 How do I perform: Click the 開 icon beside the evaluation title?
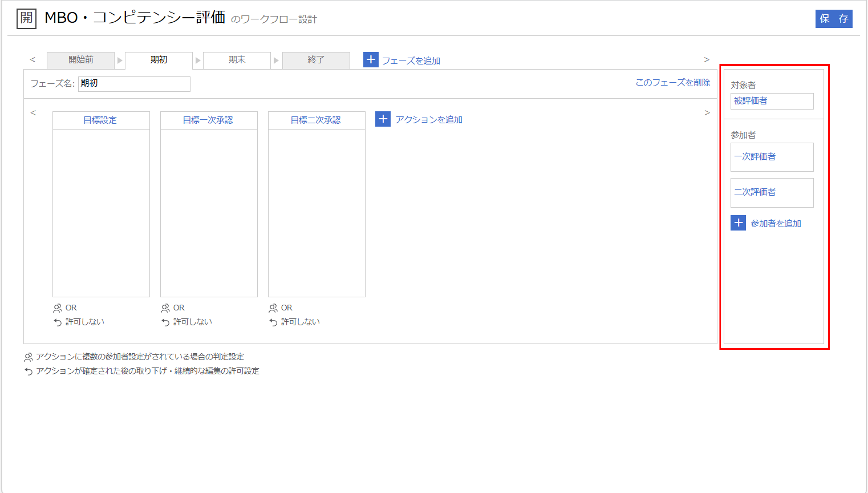coord(26,19)
